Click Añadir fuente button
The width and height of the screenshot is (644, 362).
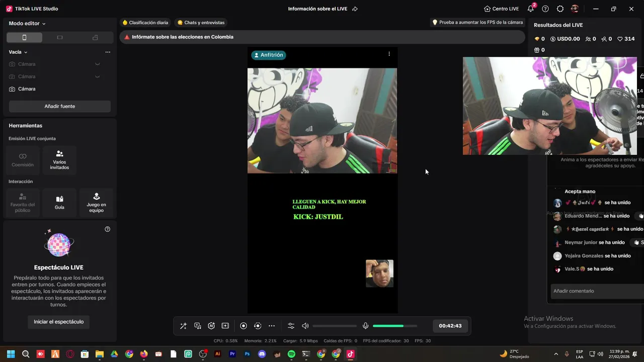pyautogui.click(x=60, y=106)
